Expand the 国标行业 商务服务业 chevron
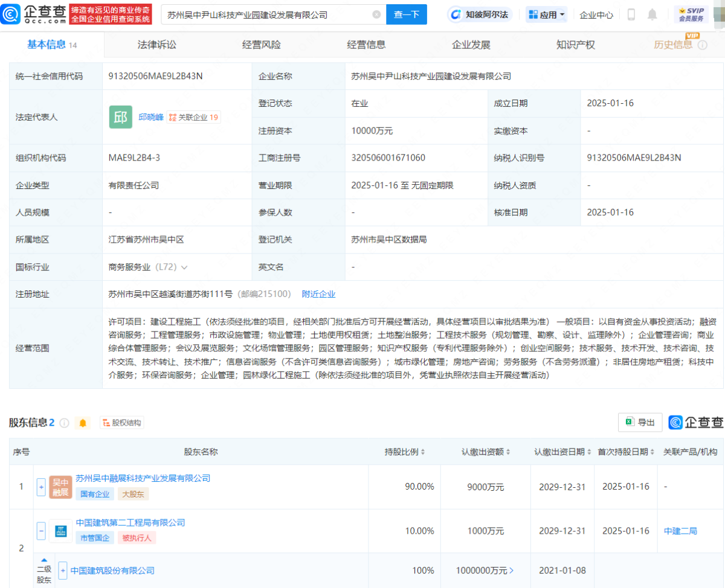This screenshot has height=588, width=725. tap(184, 267)
